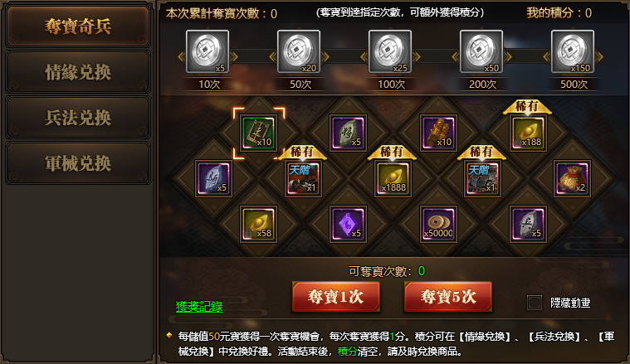Click the silver coin x50 reward for 200次
Image resolution: width=630 pixels, height=364 pixels.
(x=481, y=51)
